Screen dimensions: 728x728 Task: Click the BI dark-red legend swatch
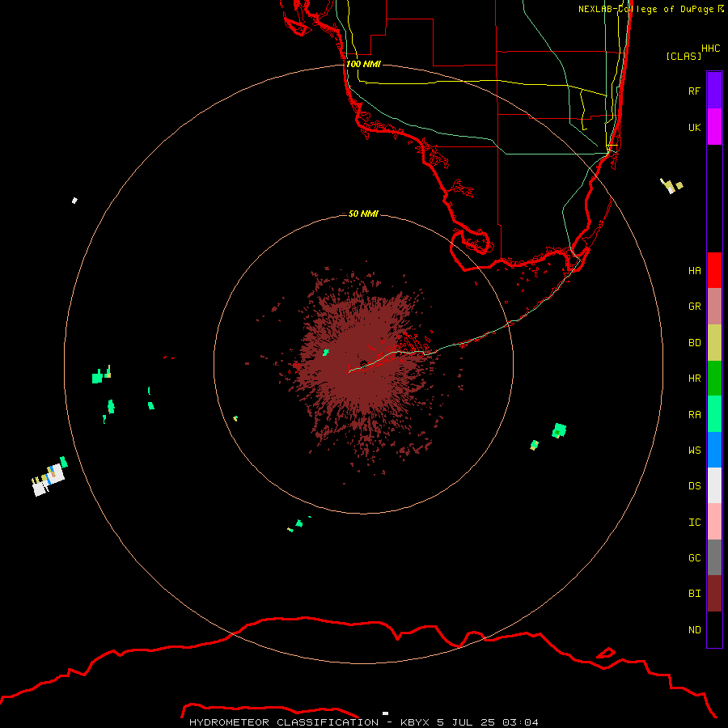[714, 594]
